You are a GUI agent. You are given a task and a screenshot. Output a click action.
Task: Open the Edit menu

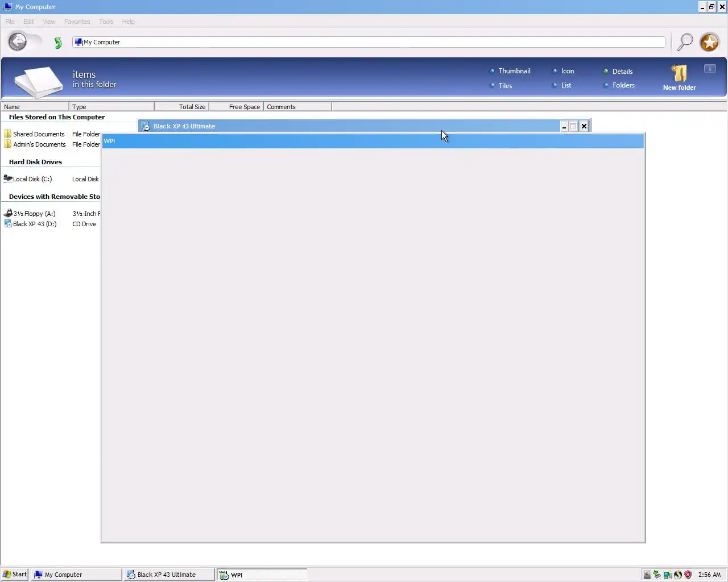tap(28, 22)
